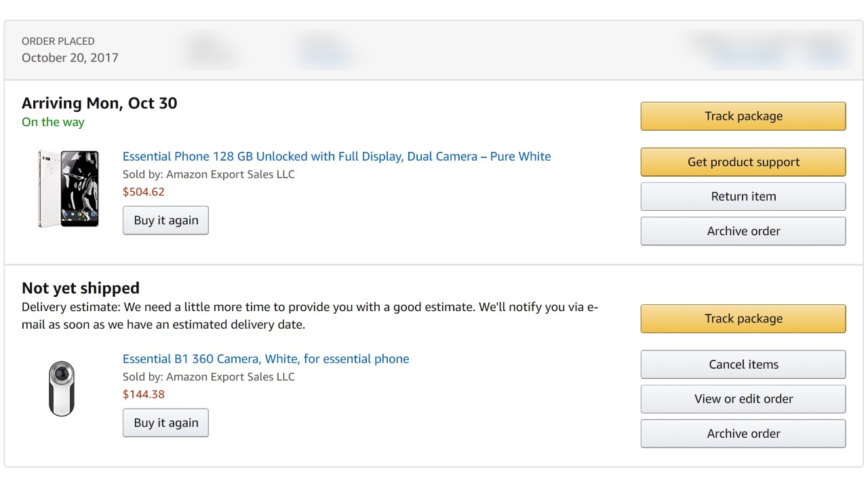868x488 pixels.
Task: Click the Essential Phone product thumbnail
Action: [x=68, y=188]
